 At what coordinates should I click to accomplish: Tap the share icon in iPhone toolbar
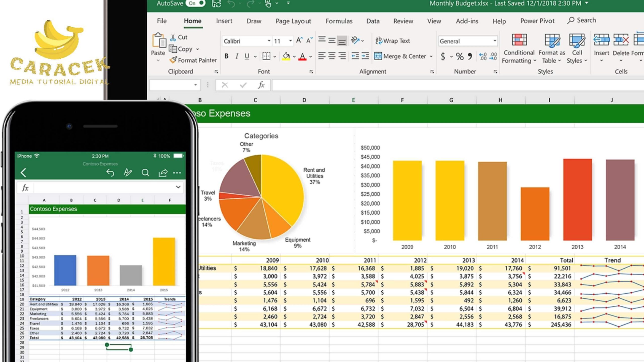point(163,173)
